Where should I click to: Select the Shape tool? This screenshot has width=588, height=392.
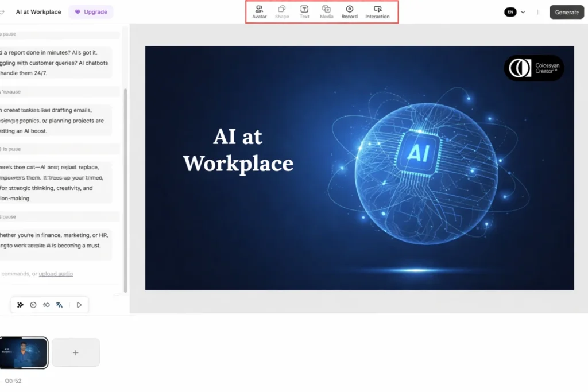(282, 12)
